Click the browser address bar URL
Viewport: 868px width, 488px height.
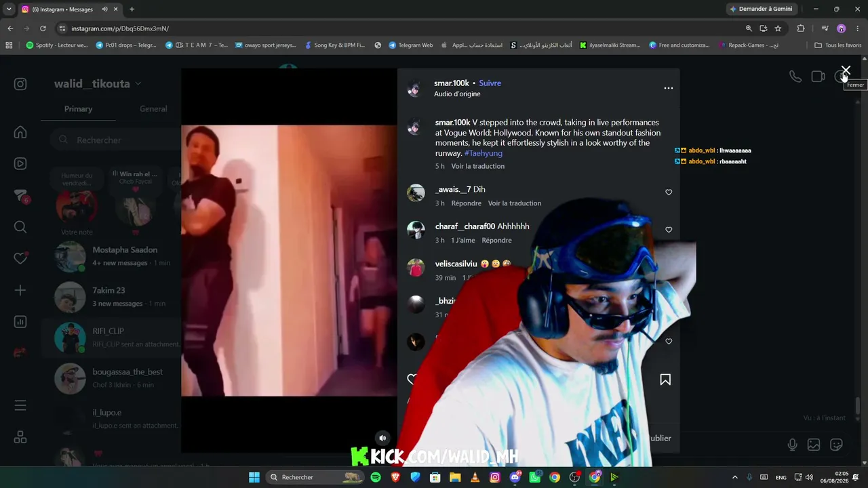tap(120, 28)
